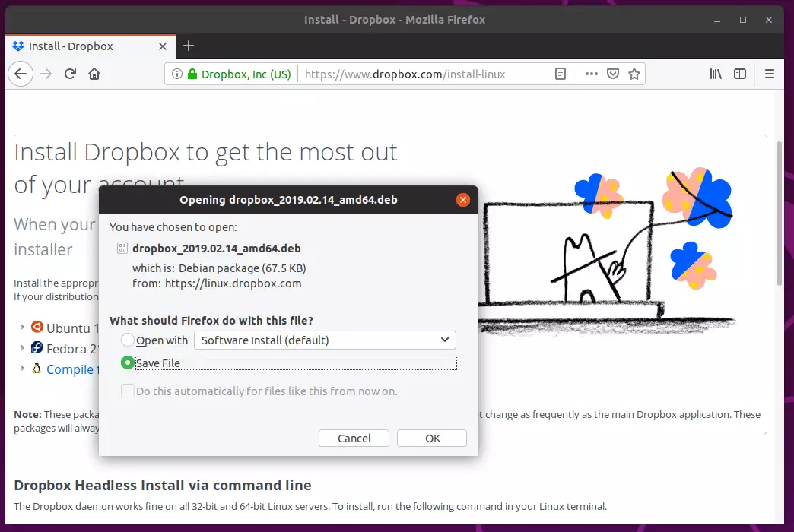Click the green padlock security icon
The width and height of the screenshot is (794, 532).
(x=192, y=74)
